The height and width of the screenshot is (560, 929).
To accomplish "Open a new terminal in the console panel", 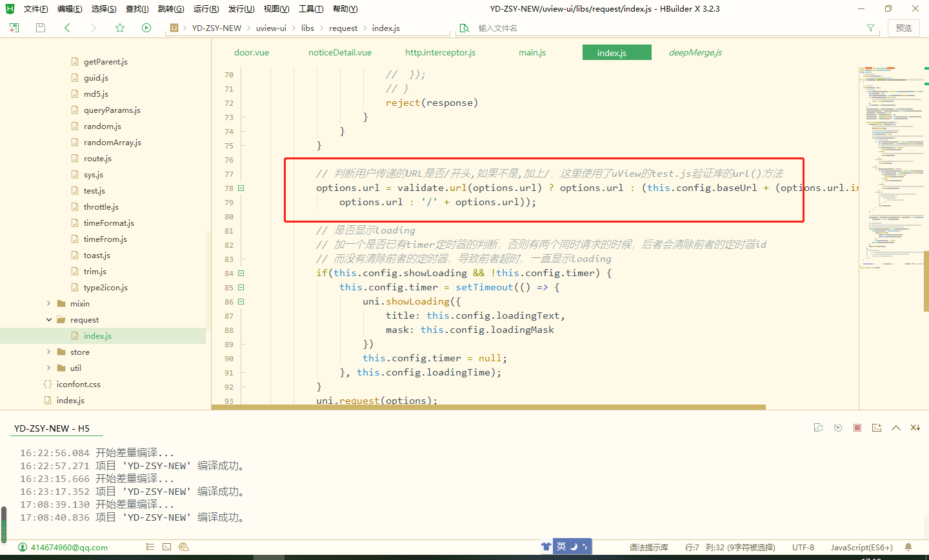I will pyautogui.click(x=876, y=427).
